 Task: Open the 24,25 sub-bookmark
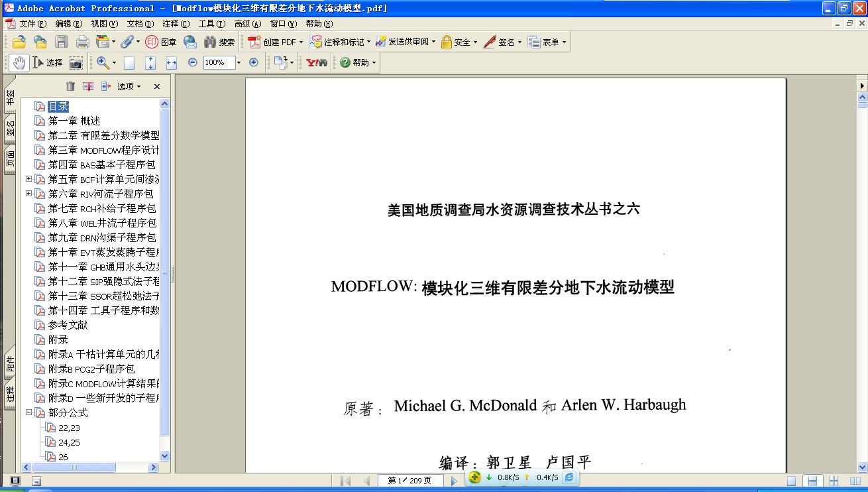[69, 442]
